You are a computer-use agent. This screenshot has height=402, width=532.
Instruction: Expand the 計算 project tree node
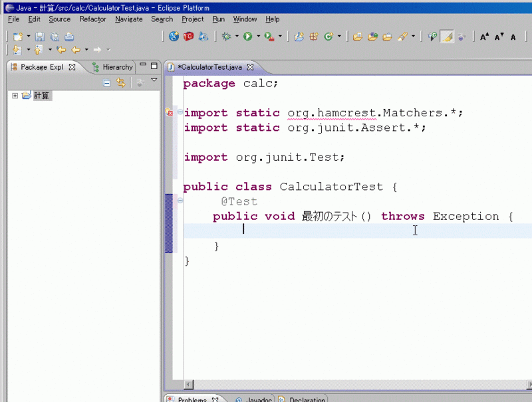point(15,96)
